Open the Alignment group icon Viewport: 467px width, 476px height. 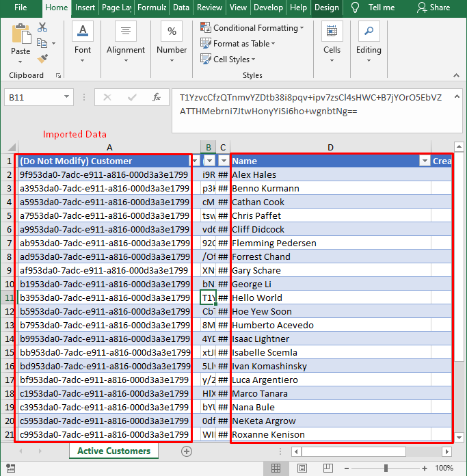[x=126, y=31]
